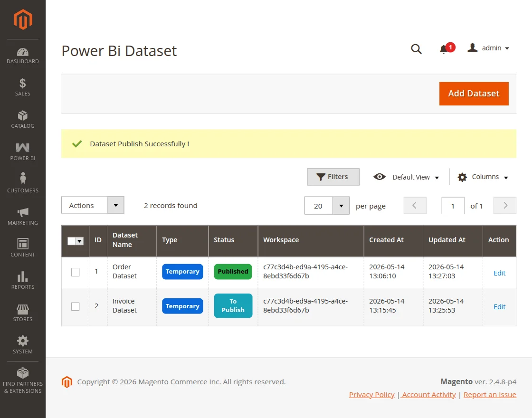The width and height of the screenshot is (532, 418).
Task: Open the admin account dropdown
Action: (x=488, y=48)
